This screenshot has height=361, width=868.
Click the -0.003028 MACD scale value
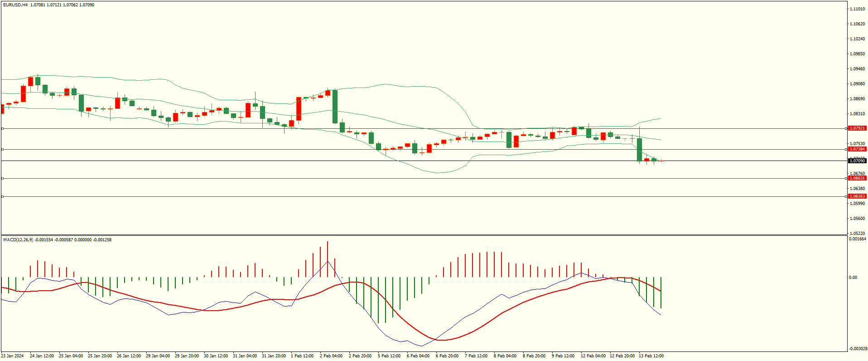858,349
